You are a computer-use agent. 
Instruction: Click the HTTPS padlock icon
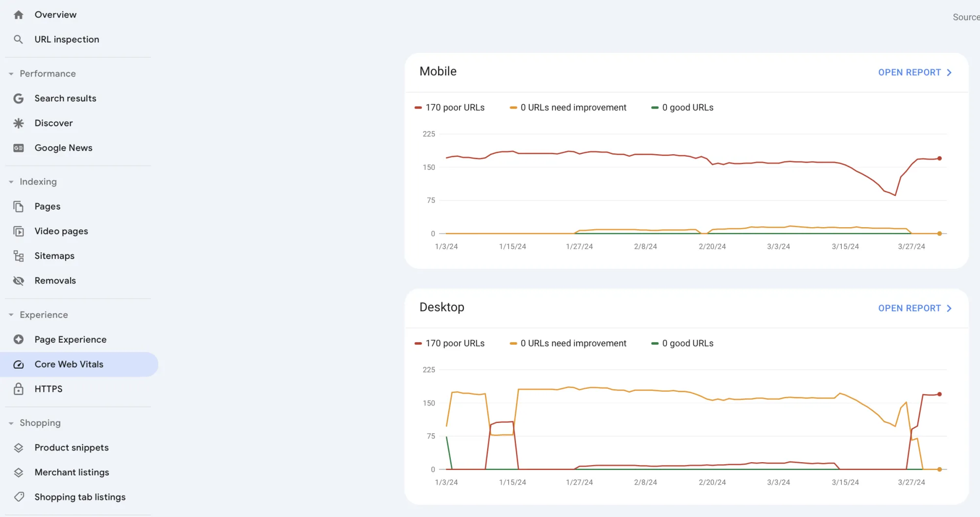pos(18,389)
